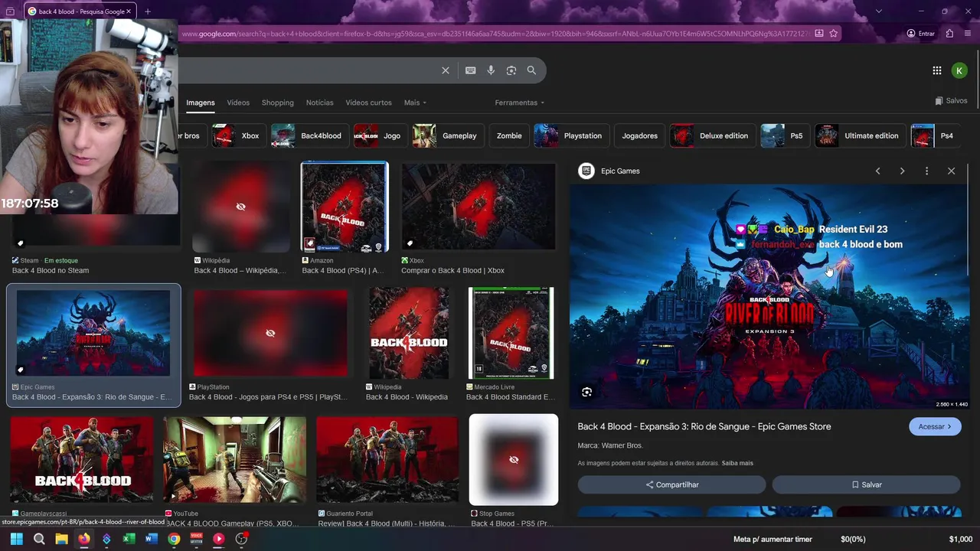Search by image with the Lens icon
Viewport: 980px width, 551px height.
click(511, 70)
